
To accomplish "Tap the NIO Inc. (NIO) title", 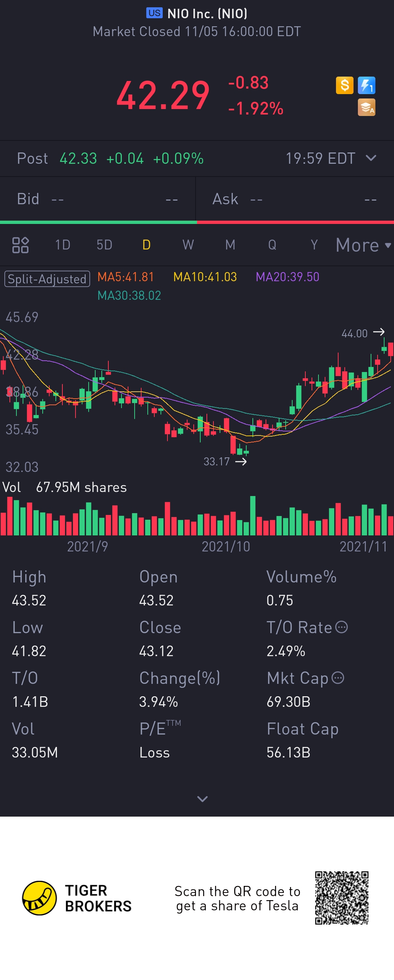I will (x=208, y=14).
